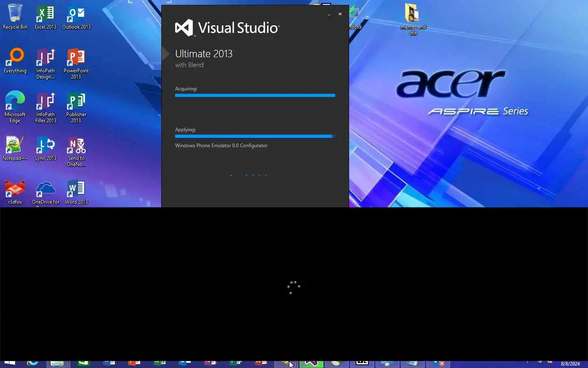This screenshot has width=588, height=368.
Task: Select the 'memes and shit' desktop folder
Action: coord(413,19)
